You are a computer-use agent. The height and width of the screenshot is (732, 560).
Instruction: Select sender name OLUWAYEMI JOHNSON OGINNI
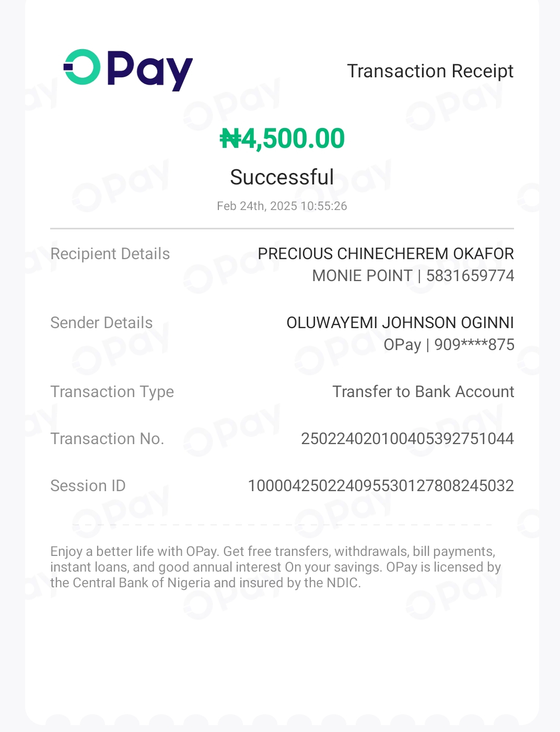tap(400, 323)
